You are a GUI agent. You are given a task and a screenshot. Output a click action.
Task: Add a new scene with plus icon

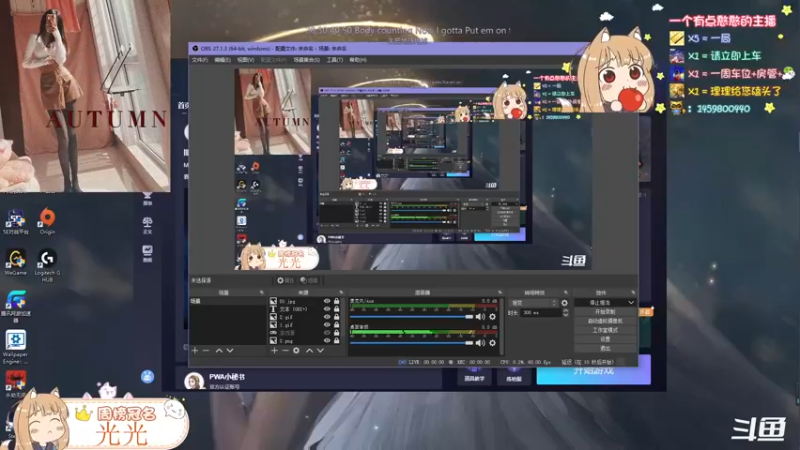(x=195, y=351)
